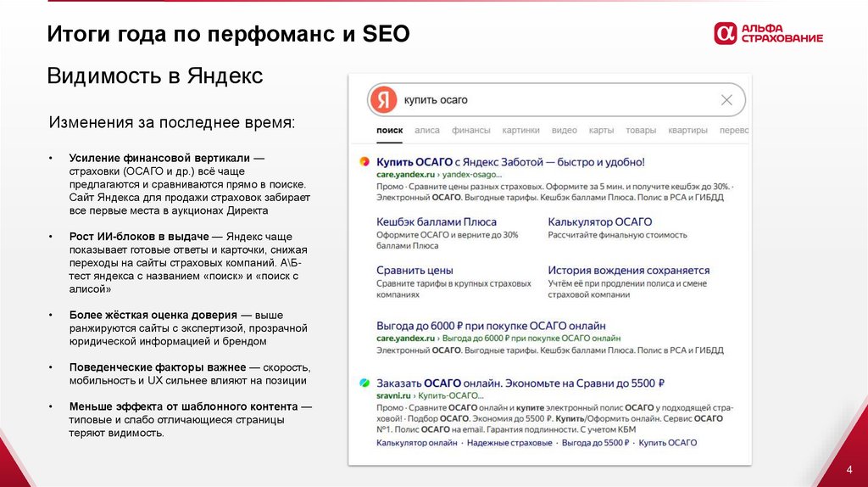This screenshot has height=487, width=868.
Task: Click the green sravni.ru Купить-ОСАГО URL
Action: tap(430, 395)
